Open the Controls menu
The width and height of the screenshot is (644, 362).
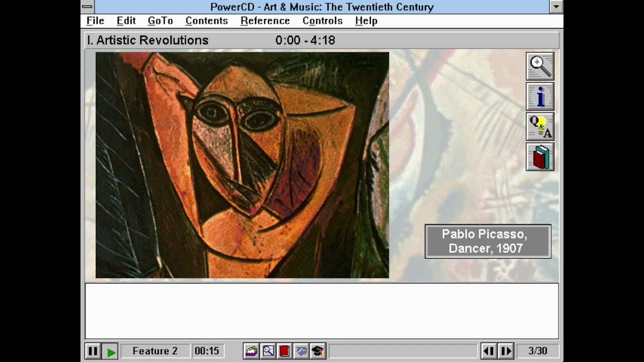coord(323,21)
